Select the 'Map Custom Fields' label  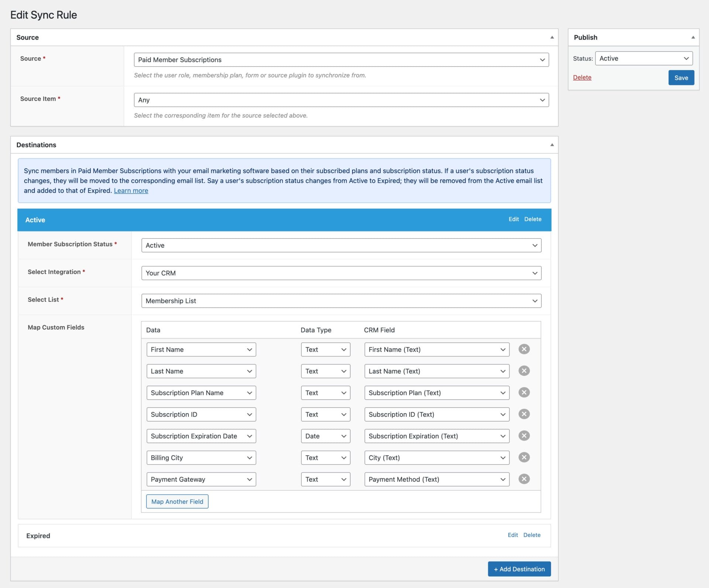[56, 327]
